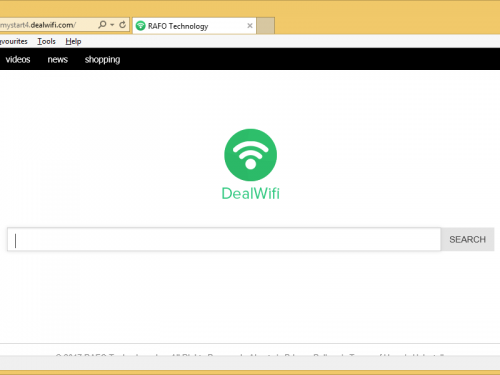Open the address bar dropdown arrow
Screen dimensions: 500x375
pos(112,25)
